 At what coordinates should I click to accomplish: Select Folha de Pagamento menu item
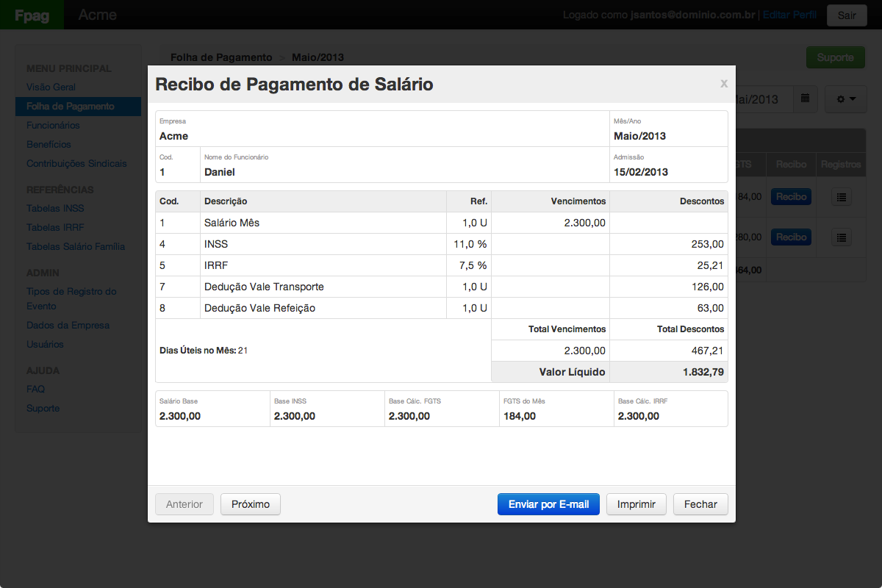[78, 106]
